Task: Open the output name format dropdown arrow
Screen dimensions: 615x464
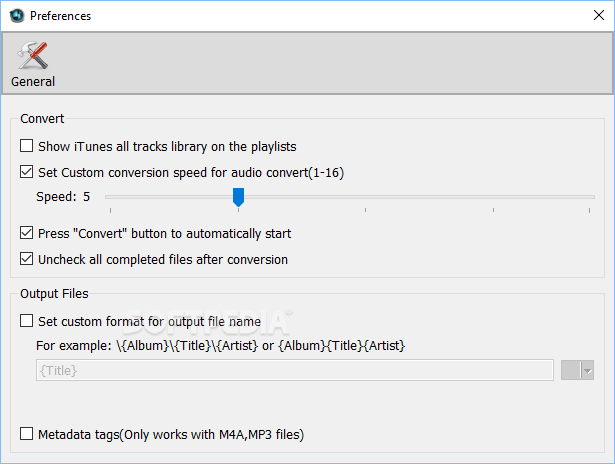Action: (588, 371)
